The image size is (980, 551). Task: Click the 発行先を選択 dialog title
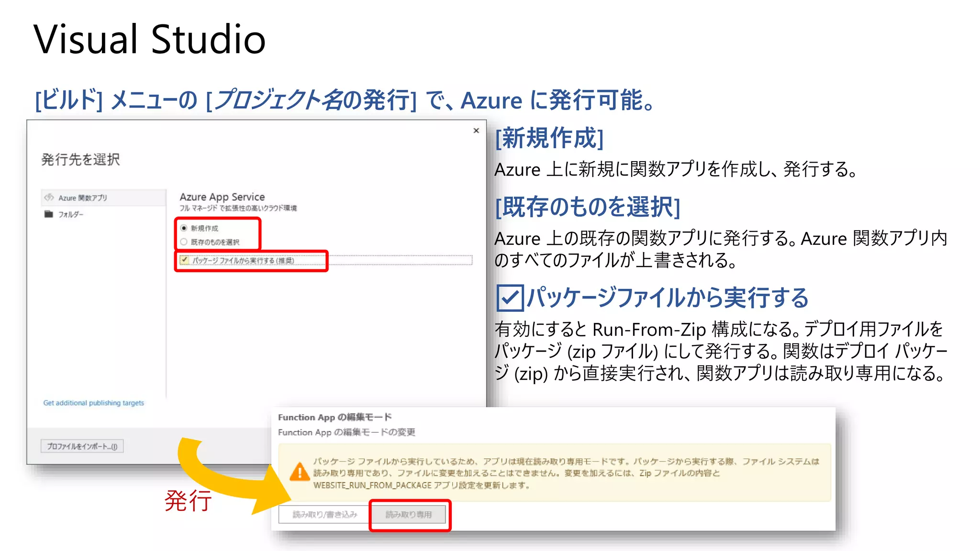(x=80, y=159)
